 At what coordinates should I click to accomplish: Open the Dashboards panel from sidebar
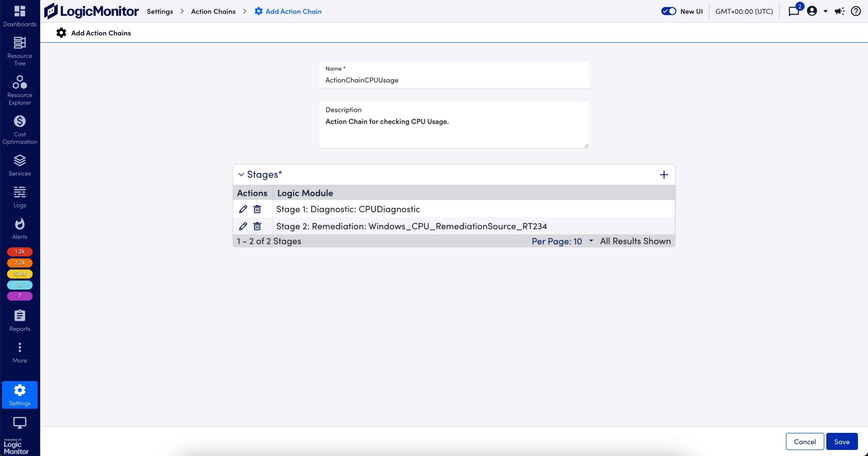point(20,15)
